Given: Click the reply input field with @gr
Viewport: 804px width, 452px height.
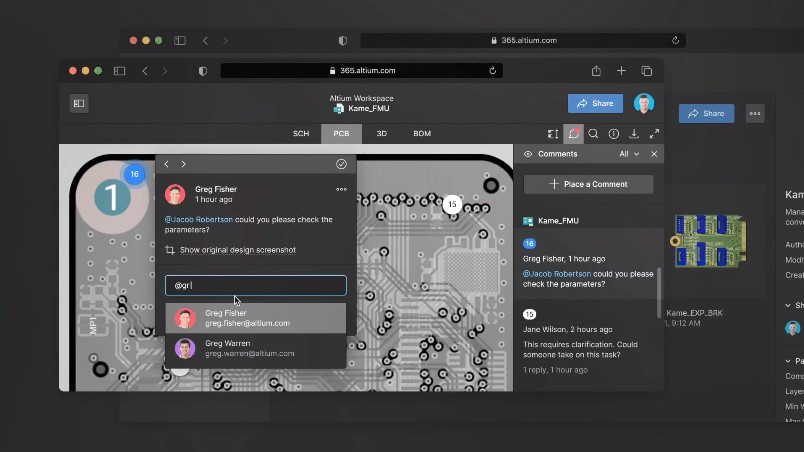Looking at the screenshot, I should [255, 285].
